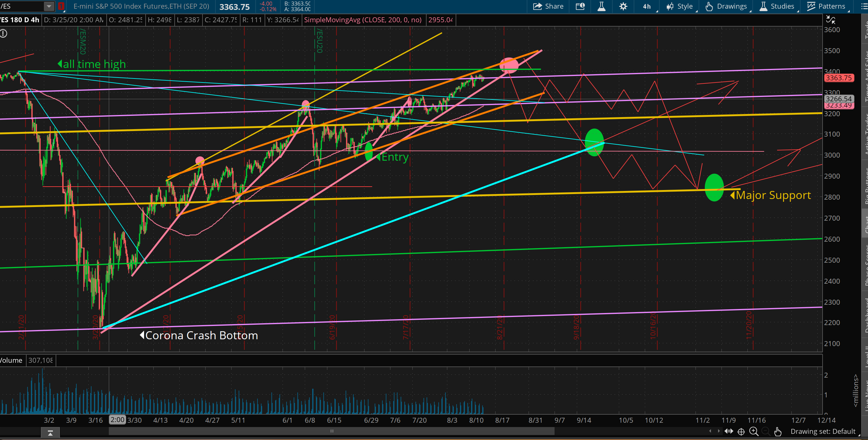Click the Drawing set: Default selector
Viewport: 868px width, 440px height.
[823, 432]
